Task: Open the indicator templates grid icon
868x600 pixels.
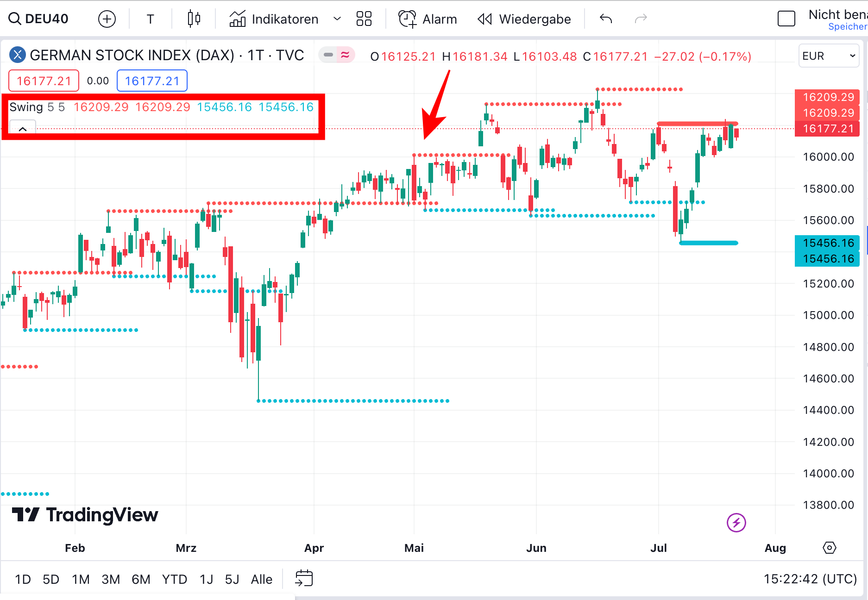Action: [x=364, y=19]
